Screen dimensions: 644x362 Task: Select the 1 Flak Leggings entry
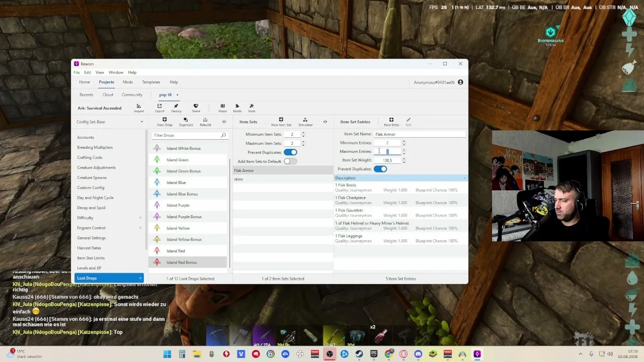pos(400,238)
